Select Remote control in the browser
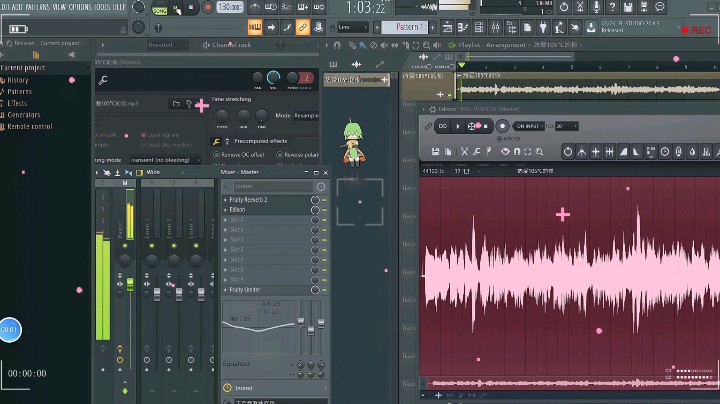This screenshot has width=720, height=404. click(x=30, y=126)
